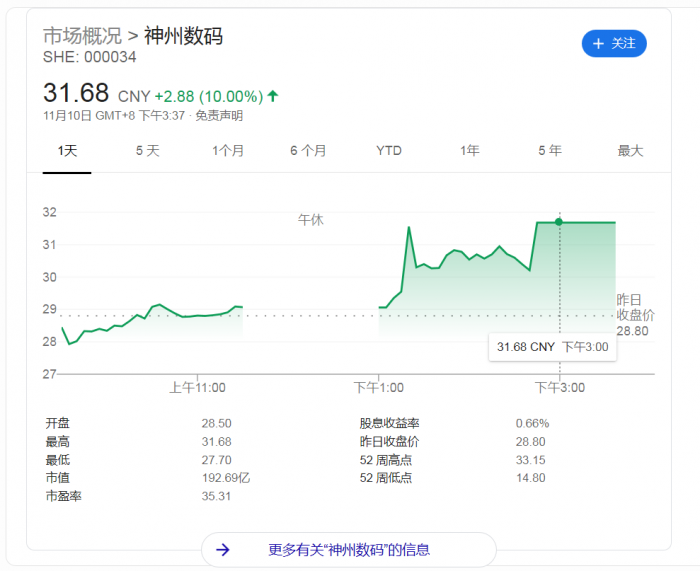Select the 1天 tab
700x571 pixels.
(67, 151)
